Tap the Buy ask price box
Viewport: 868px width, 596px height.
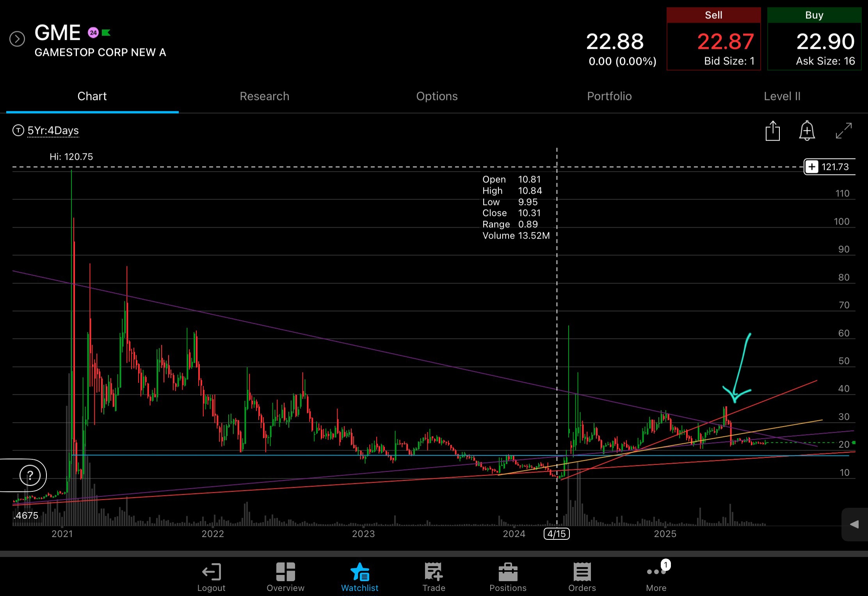[x=815, y=39]
